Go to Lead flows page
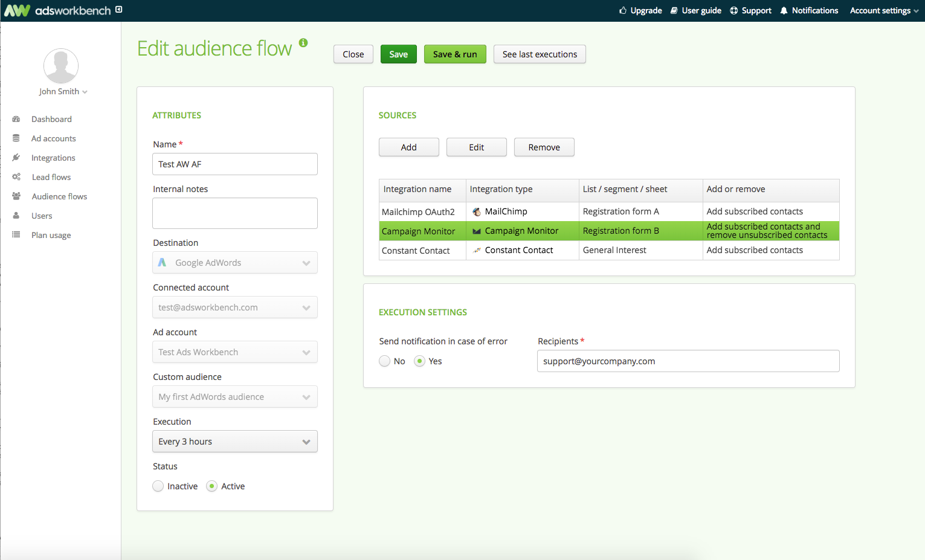Image resolution: width=925 pixels, height=560 pixels. [x=51, y=177]
